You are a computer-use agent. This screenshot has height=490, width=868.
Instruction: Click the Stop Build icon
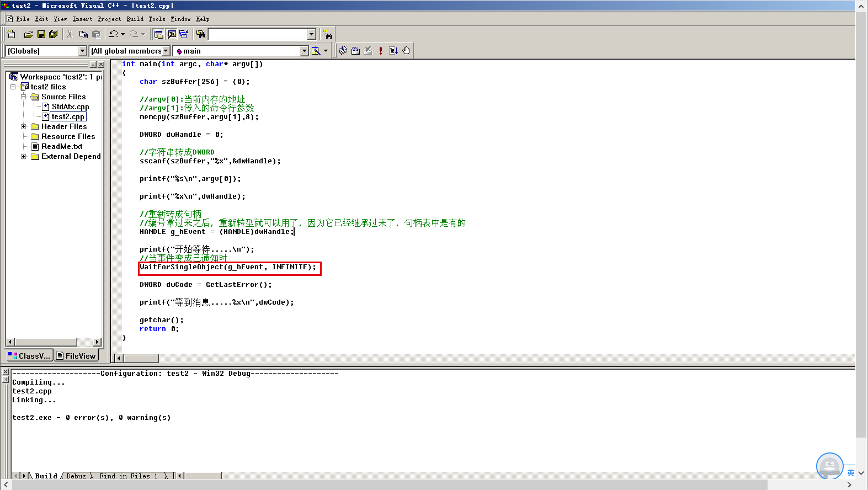point(368,51)
